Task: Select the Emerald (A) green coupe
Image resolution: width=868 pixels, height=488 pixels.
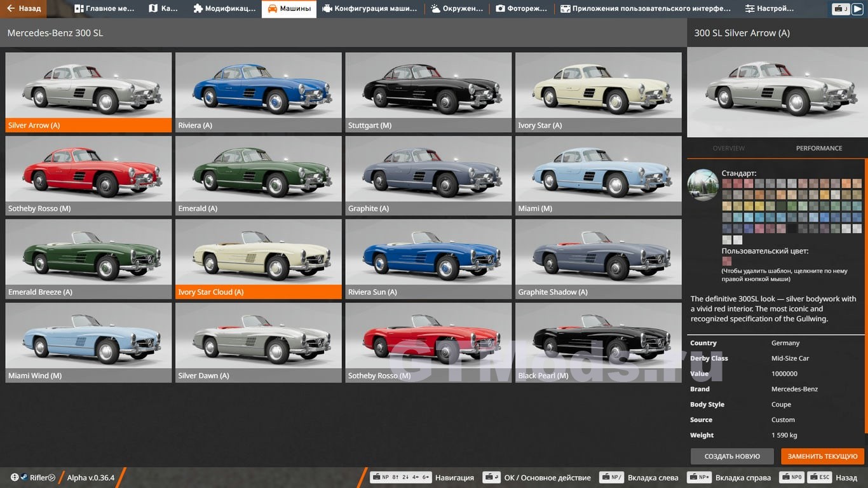Action: click(259, 175)
